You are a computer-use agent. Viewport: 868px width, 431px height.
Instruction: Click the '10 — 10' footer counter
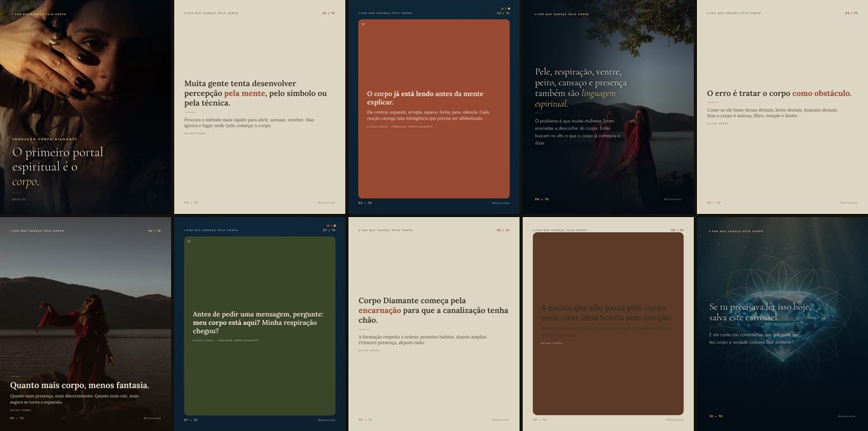click(716, 416)
